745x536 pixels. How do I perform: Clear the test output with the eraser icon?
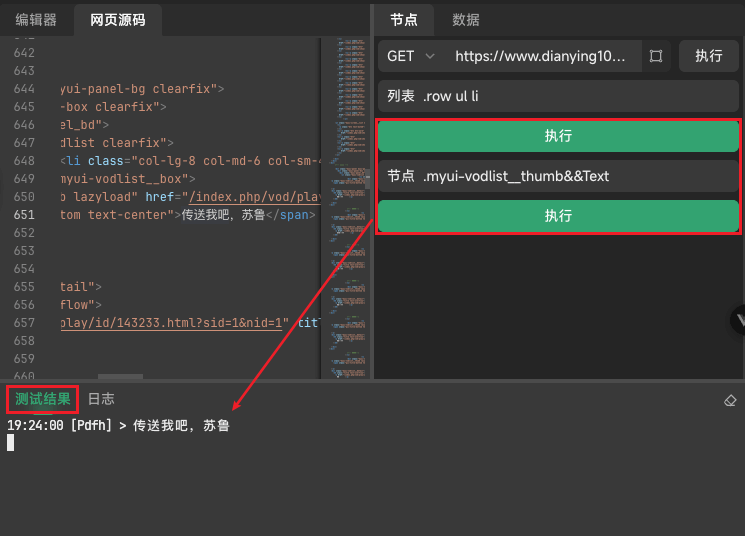click(730, 400)
